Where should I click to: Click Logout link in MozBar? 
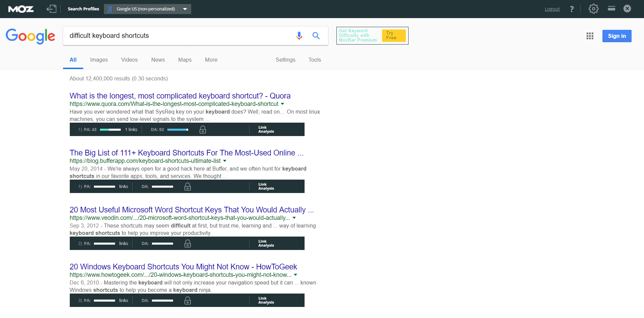[x=552, y=9]
